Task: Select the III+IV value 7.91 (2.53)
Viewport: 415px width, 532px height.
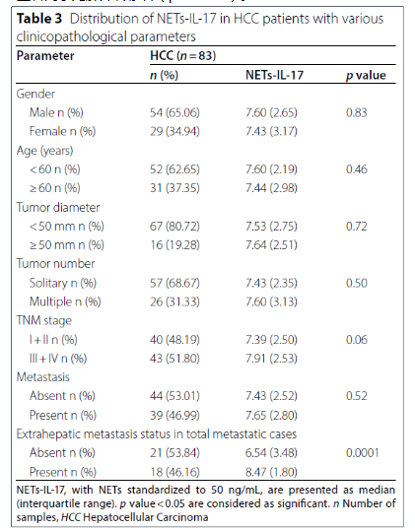Action: click(271, 359)
